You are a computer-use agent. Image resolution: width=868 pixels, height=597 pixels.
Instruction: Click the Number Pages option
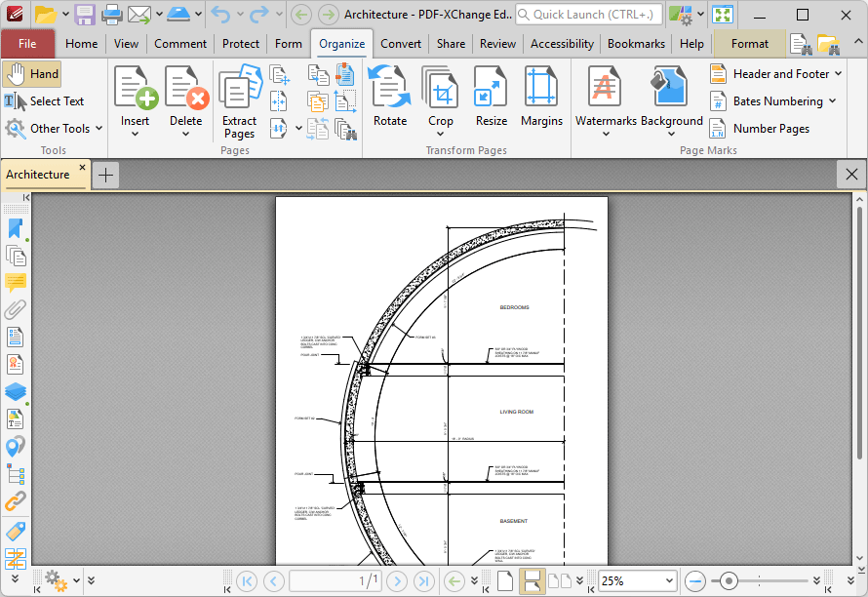pos(760,129)
